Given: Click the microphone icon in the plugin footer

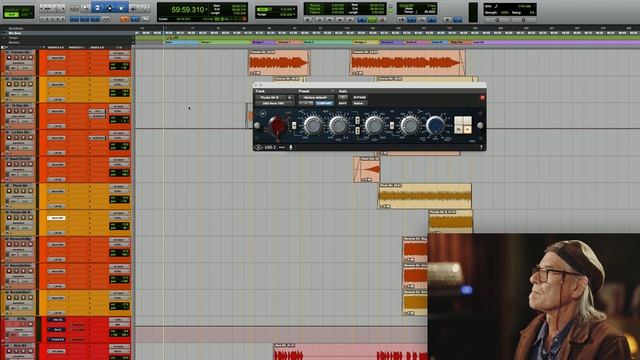Looking at the screenshot, I should (x=291, y=147).
